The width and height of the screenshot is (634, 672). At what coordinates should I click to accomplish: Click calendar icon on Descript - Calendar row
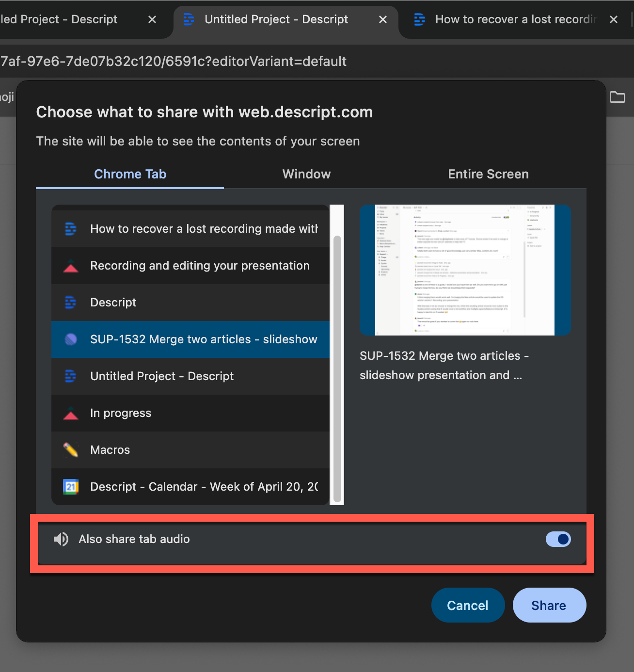point(71,487)
